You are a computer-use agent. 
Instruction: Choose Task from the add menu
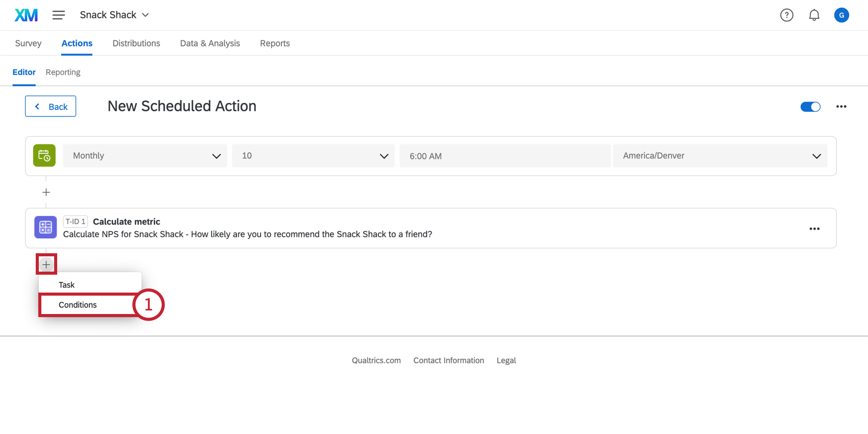(90, 285)
